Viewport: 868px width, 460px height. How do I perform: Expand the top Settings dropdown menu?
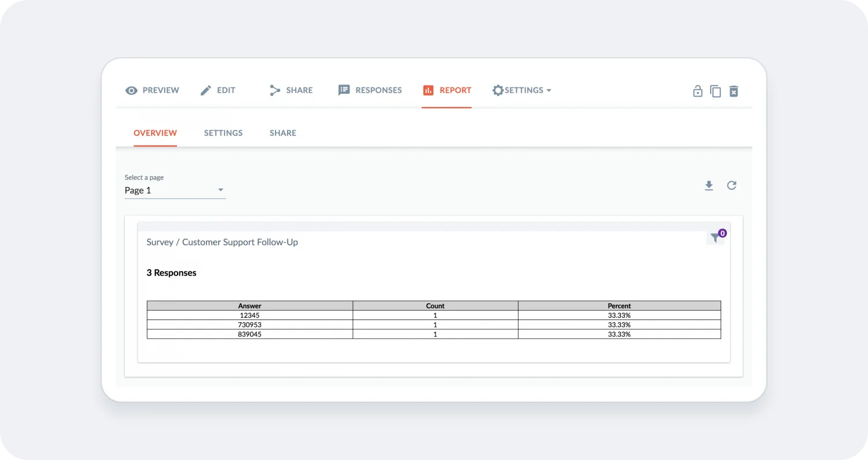tap(522, 90)
